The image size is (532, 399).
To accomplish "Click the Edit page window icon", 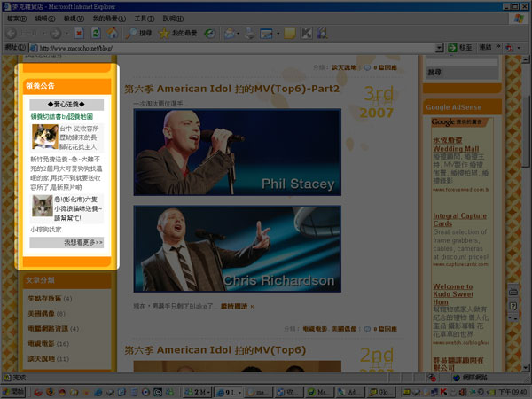I will point(266,33).
